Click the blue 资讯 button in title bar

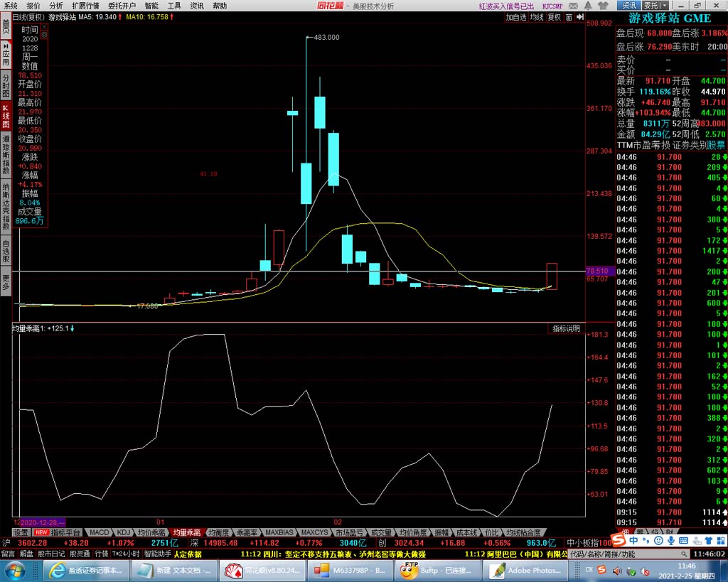[629, 6]
